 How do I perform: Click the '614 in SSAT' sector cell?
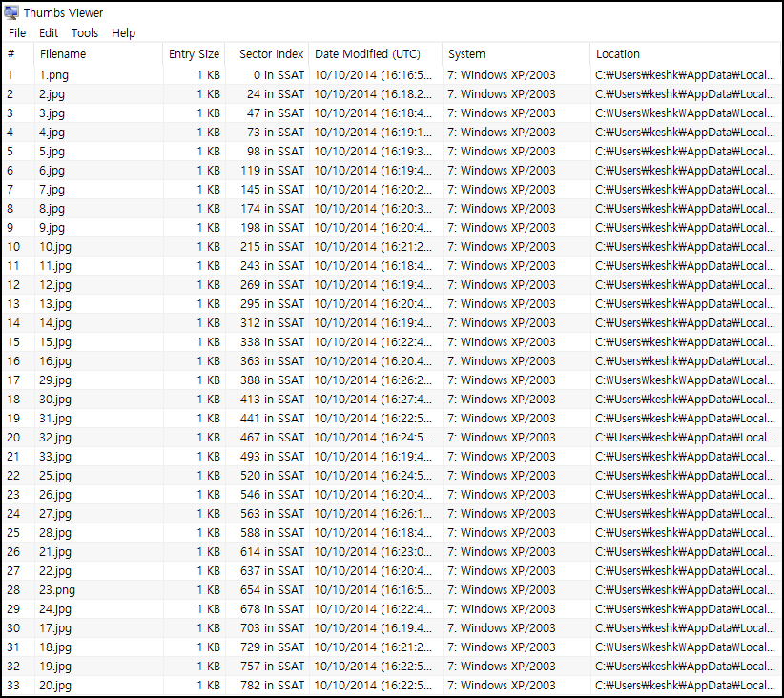272,551
